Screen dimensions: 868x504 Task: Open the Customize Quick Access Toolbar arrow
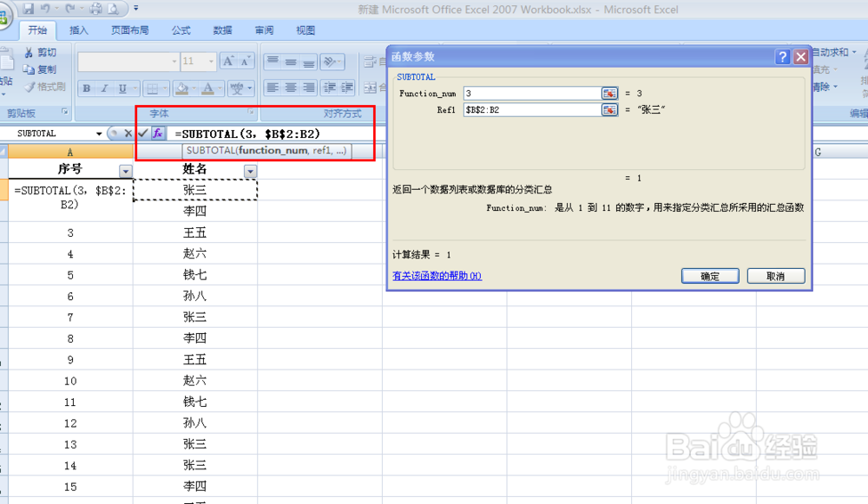[136, 9]
